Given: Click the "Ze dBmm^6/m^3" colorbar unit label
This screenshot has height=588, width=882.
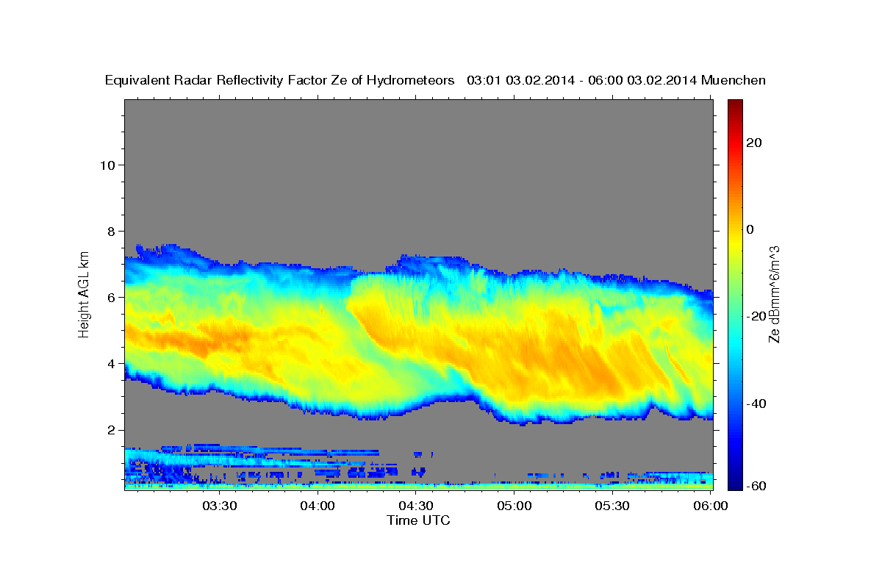Looking at the screenshot, I should pos(774,294).
